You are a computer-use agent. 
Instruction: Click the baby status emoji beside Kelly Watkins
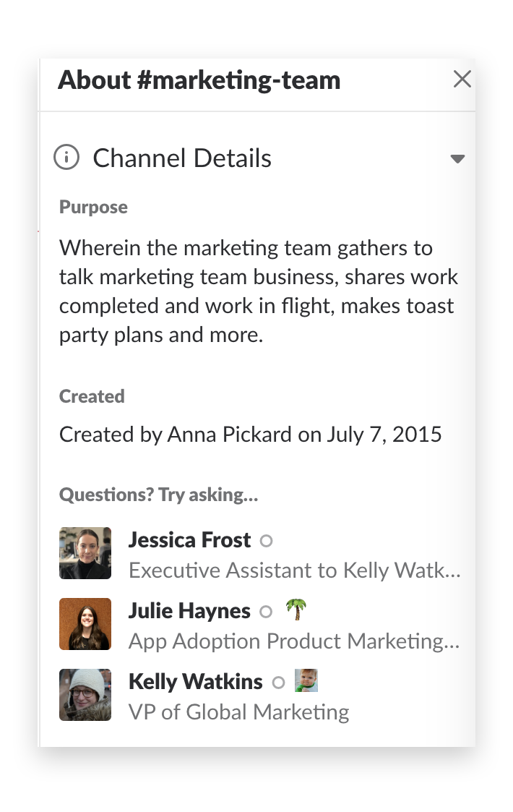[x=306, y=680]
